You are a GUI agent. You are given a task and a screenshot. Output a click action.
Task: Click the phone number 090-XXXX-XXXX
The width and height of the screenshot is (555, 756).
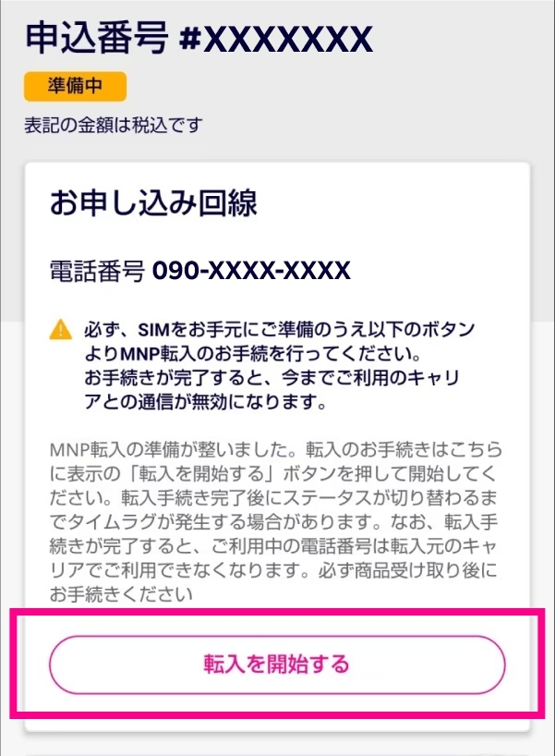pyautogui.click(x=251, y=271)
